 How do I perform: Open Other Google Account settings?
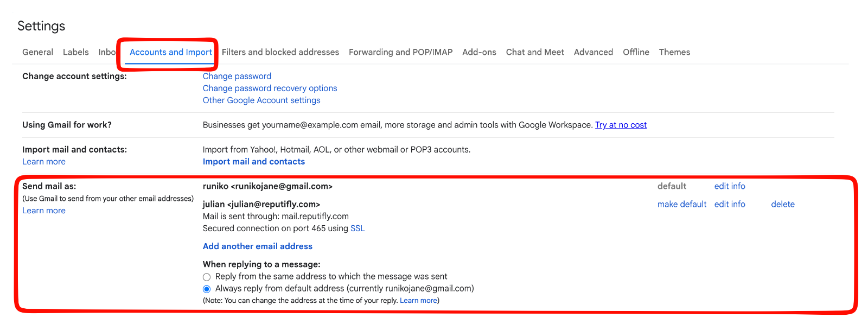coord(261,100)
